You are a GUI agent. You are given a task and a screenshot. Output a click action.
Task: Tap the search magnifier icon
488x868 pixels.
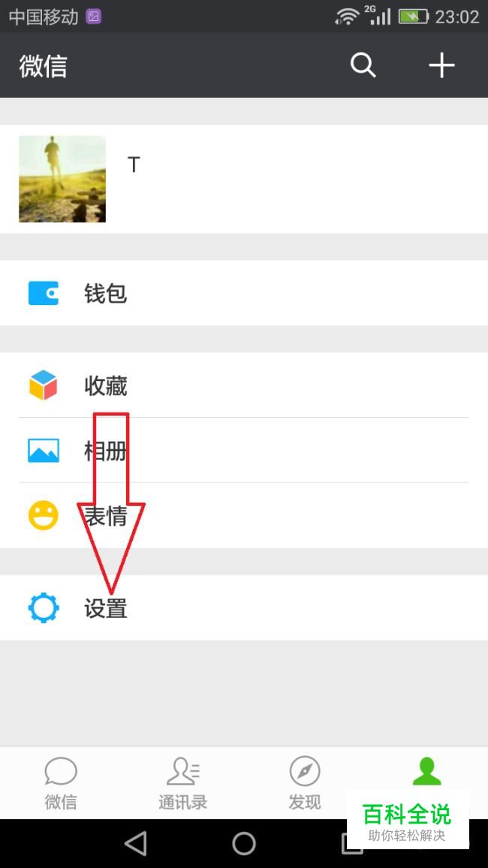point(363,65)
